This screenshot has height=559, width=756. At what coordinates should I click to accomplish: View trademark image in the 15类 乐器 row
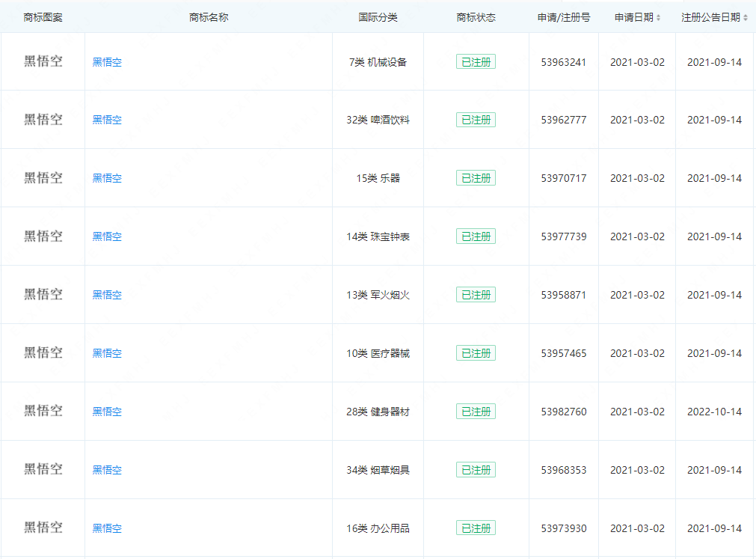point(43,178)
